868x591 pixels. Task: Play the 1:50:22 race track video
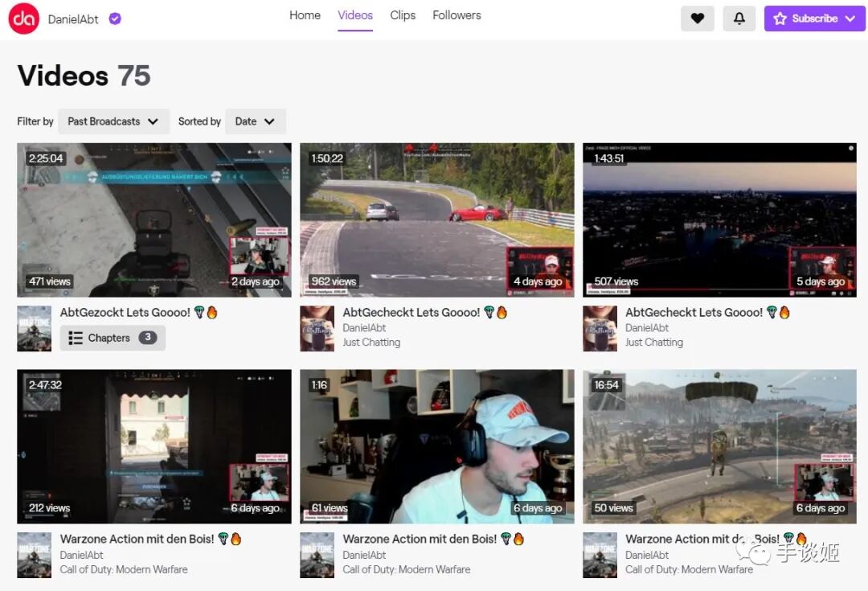436,220
